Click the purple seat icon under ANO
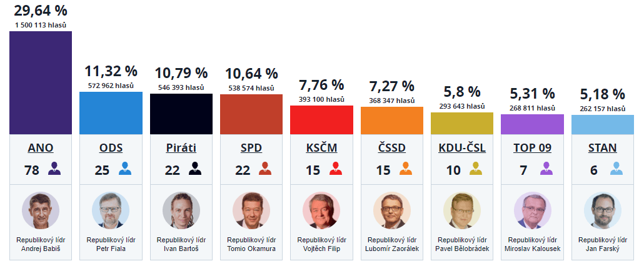The image size is (644, 271). (x=54, y=169)
